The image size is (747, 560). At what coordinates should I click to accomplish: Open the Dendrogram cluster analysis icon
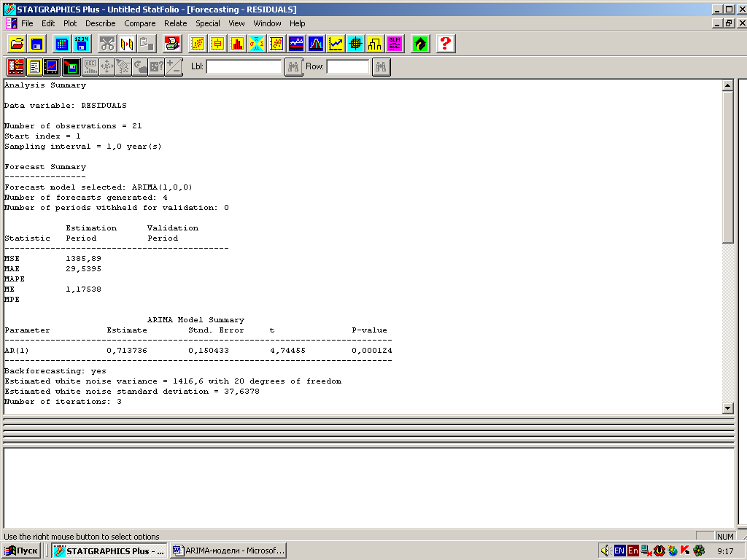point(375,44)
